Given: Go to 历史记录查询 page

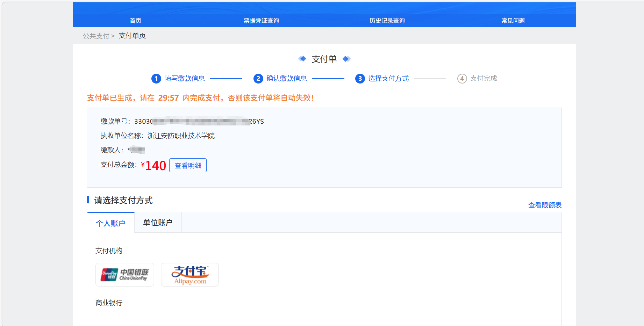Looking at the screenshot, I should [387, 21].
